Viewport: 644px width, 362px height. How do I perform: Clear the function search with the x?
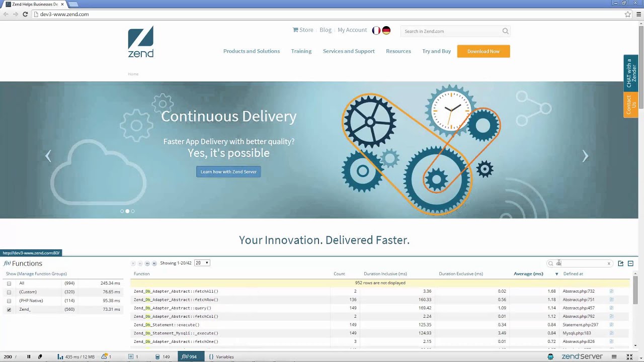(609, 263)
